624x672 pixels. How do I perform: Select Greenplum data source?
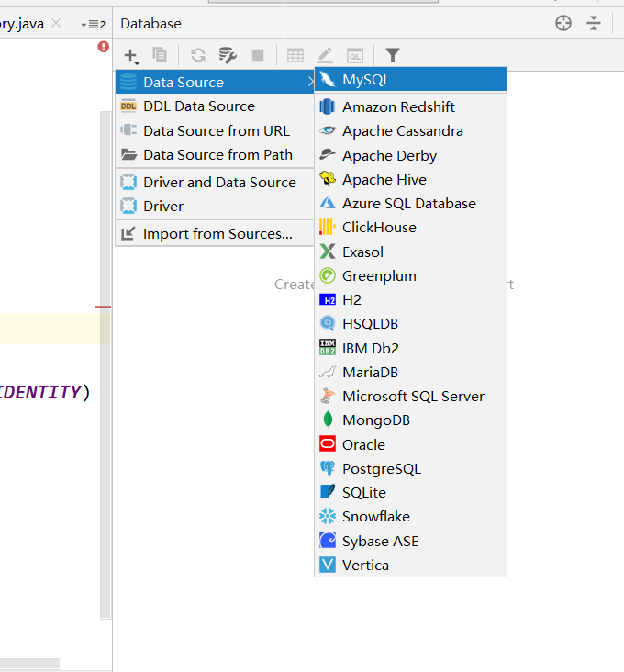point(411,275)
